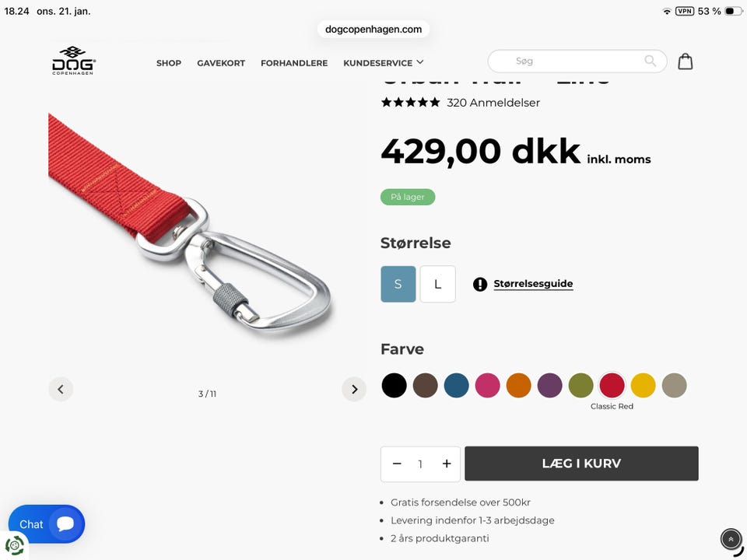Open cookie settings icon in corner
The image size is (747, 560).
pyautogui.click(x=14, y=546)
